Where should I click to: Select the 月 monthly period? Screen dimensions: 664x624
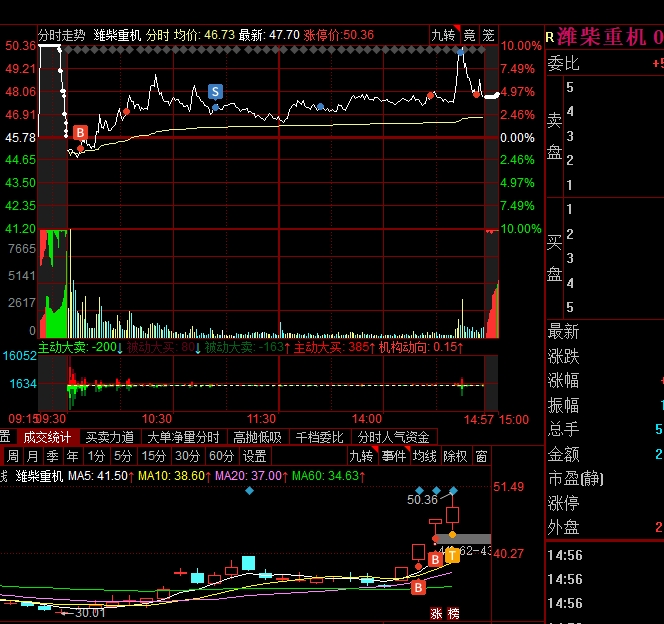coord(33,456)
